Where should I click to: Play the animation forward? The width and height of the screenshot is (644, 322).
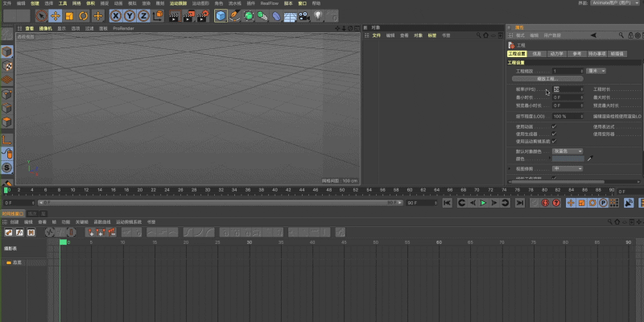tap(484, 203)
